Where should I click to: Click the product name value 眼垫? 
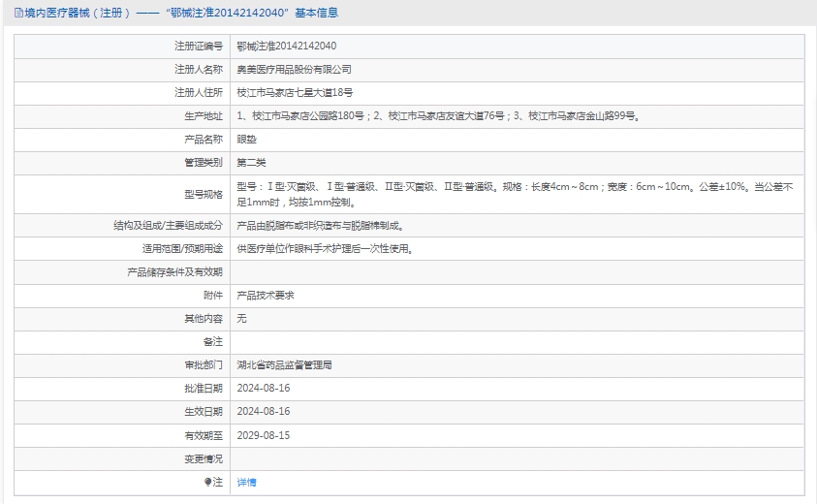coord(246,140)
